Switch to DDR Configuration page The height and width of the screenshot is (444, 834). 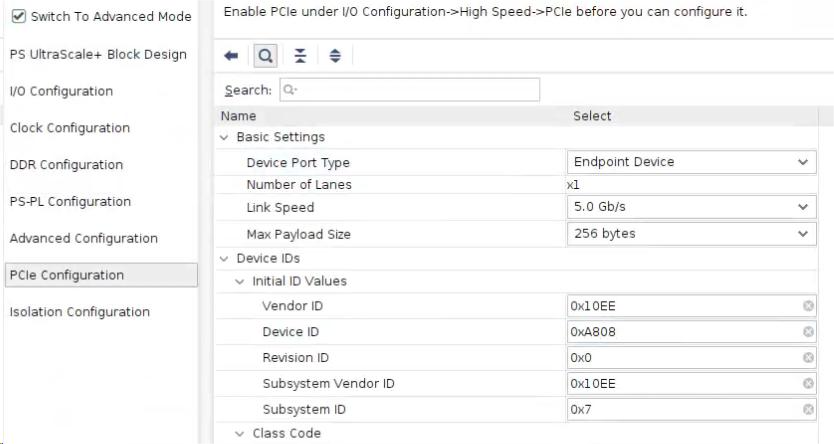tap(66, 165)
